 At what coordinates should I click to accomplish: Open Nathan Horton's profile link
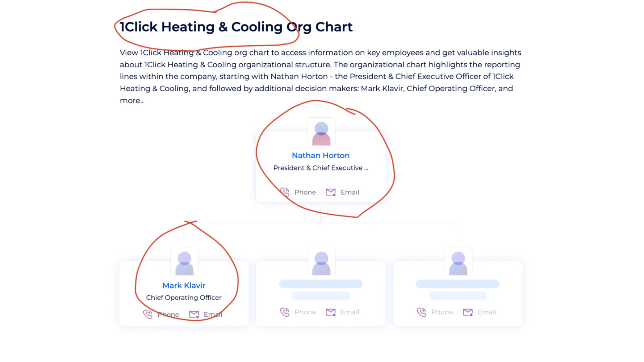(321, 155)
